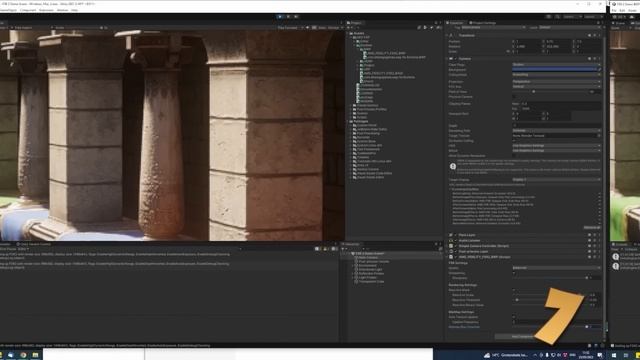Click the Clipping Planes Near input field
Image resolution: width=640 pixels, height=360 pixels.
[561, 104]
